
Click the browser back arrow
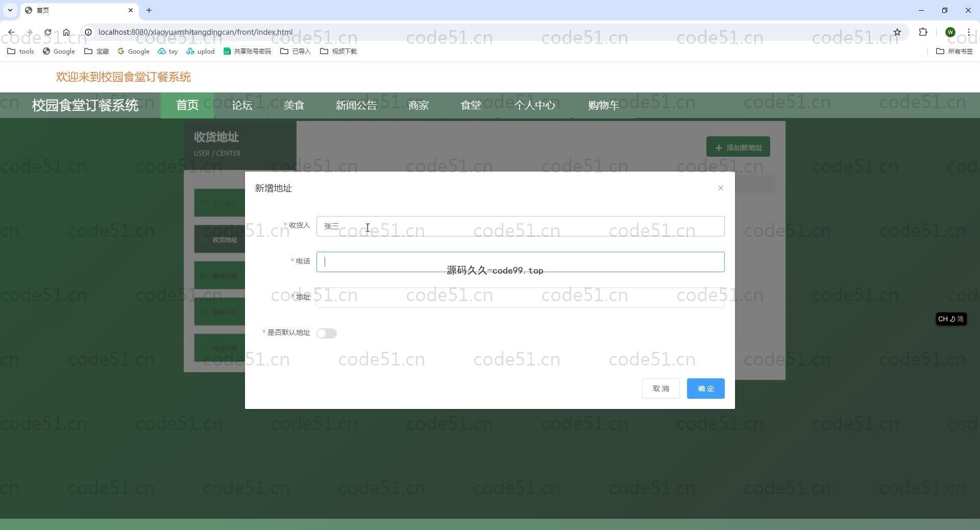point(11,32)
